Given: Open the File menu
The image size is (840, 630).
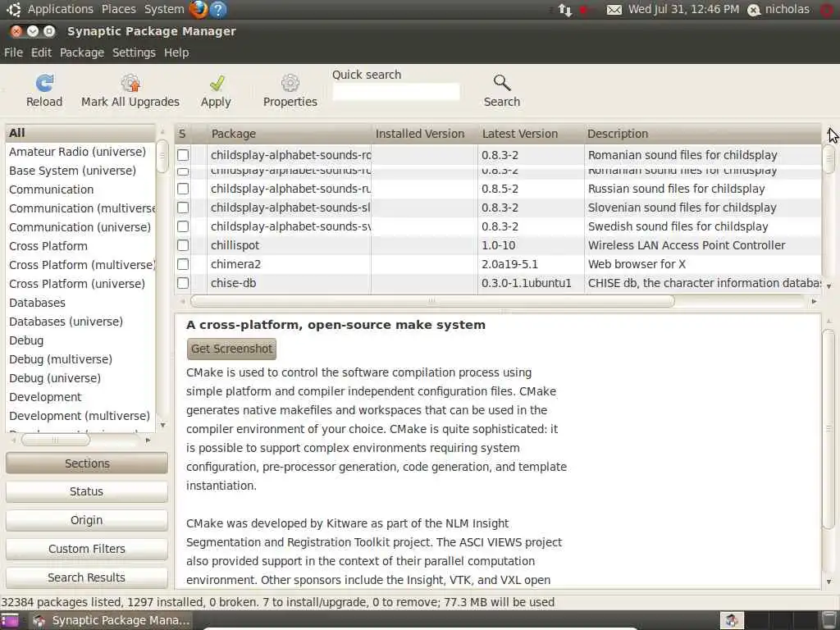Looking at the screenshot, I should click(13, 52).
